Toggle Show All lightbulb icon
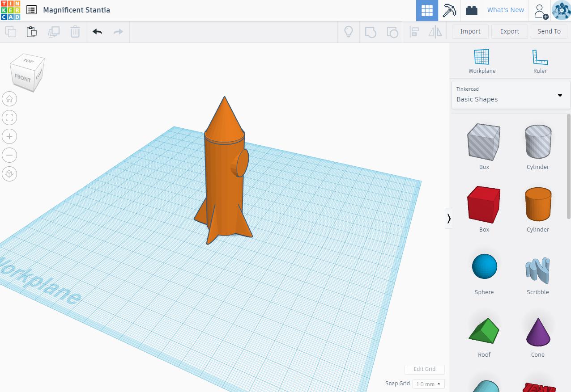The image size is (571, 392). [348, 32]
